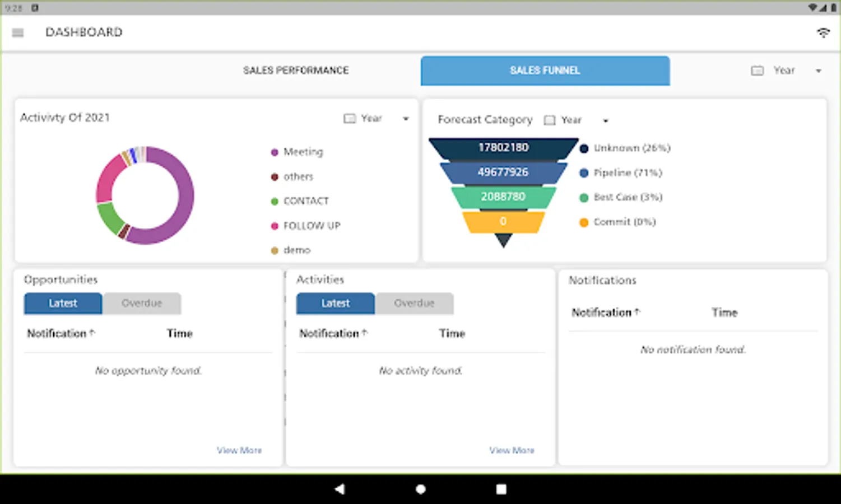Click the Commit (0%) legend dot

pos(584,222)
